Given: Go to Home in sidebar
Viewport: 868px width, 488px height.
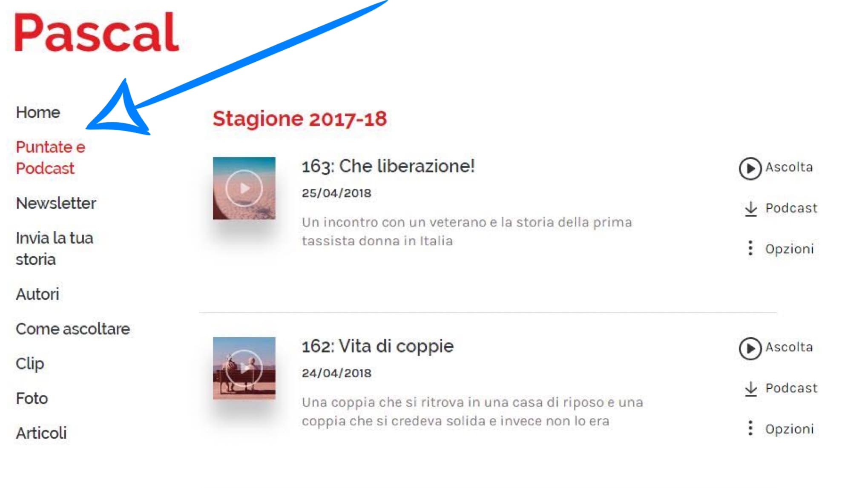Looking at the screenshot, I should pos(38,112).
